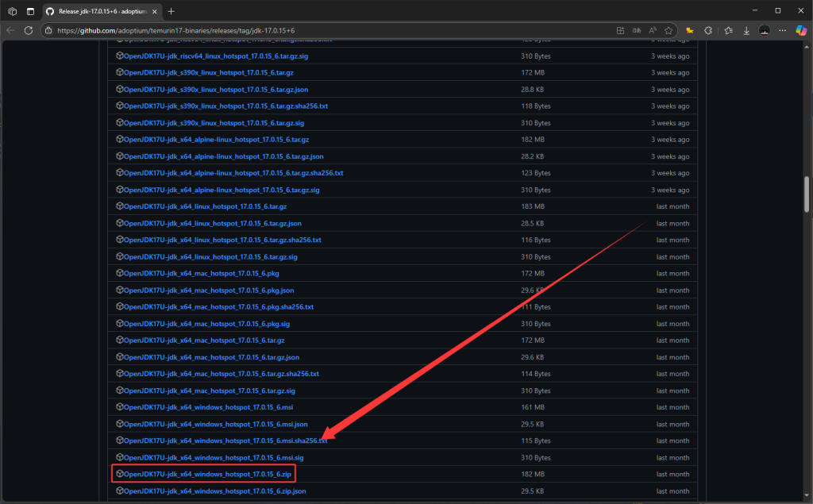The height and width of the screenshot is (504, 813).
Task: Download x64_windows_hotspot_17.0.15_6.zip
Action: [x=207, y=475]
